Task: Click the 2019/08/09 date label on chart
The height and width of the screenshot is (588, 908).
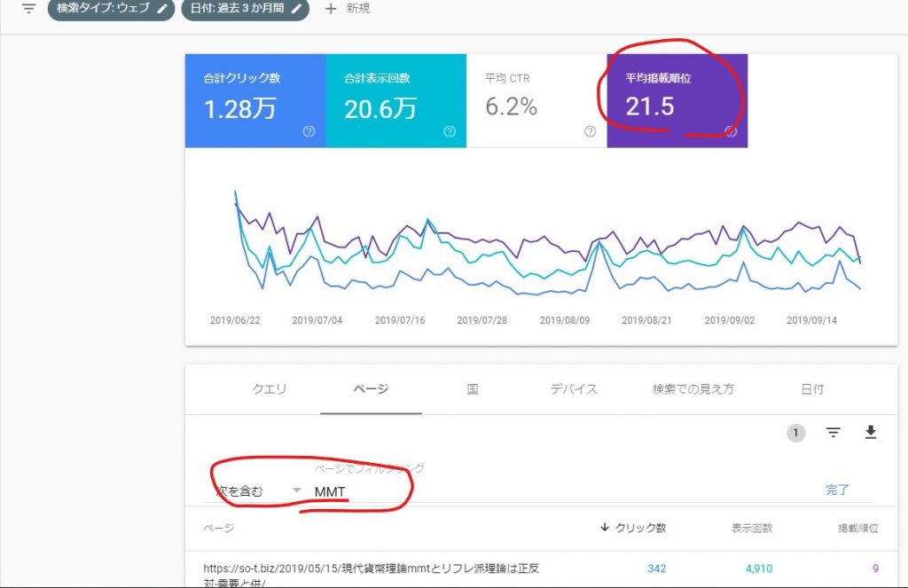Action: pyautogui.click(x=565, y=320)
